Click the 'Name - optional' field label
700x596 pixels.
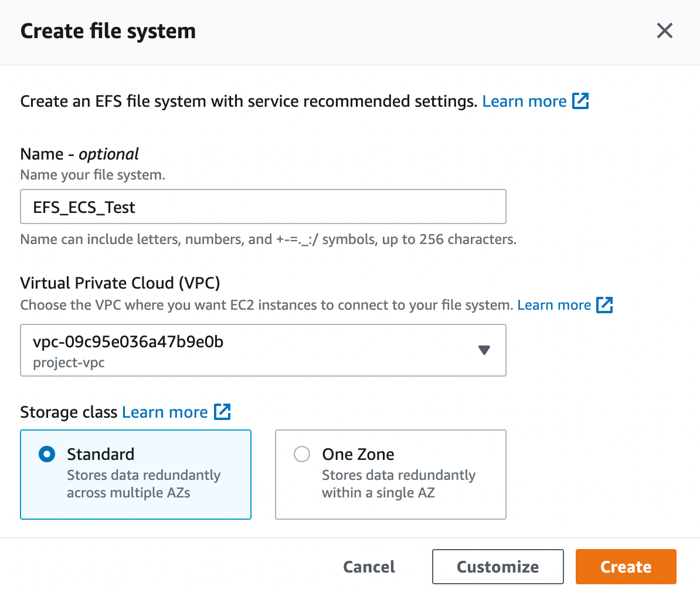point(79,154)
